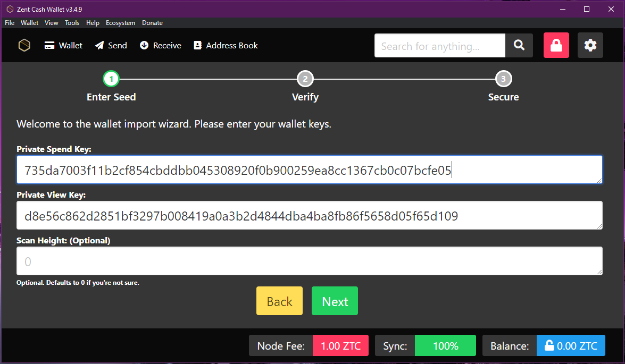Image resolution: width=625 pixels, height=364 pixels.
Task: Click the Node Fee: label
Action: [x=281, y=346]
